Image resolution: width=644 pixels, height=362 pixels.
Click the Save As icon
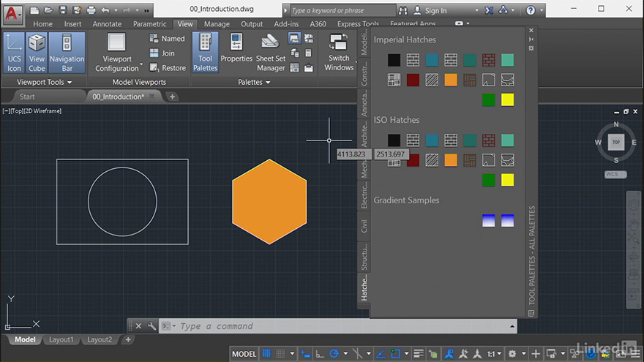point(76,10)
